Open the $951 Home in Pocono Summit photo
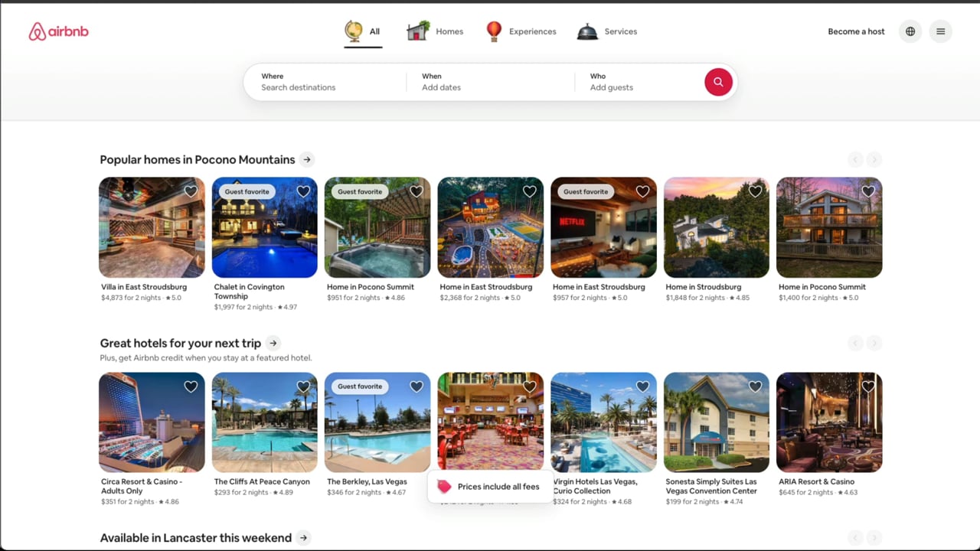980x551 pixels. (x=377, y=227)
